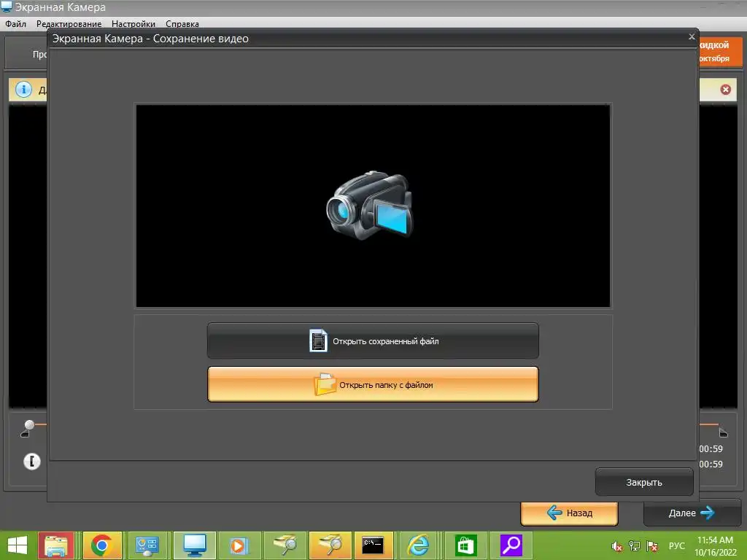Open the first folder-magnifier taskbar icon
The width and height of the screenshot is (747, 560).
point(285,545)
